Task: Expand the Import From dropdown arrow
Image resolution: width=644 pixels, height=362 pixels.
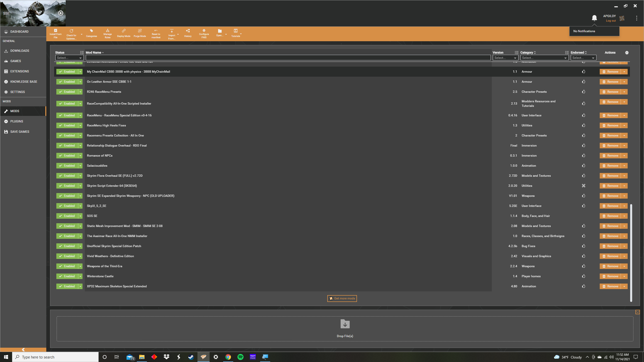Action: [x=178, y=34]
